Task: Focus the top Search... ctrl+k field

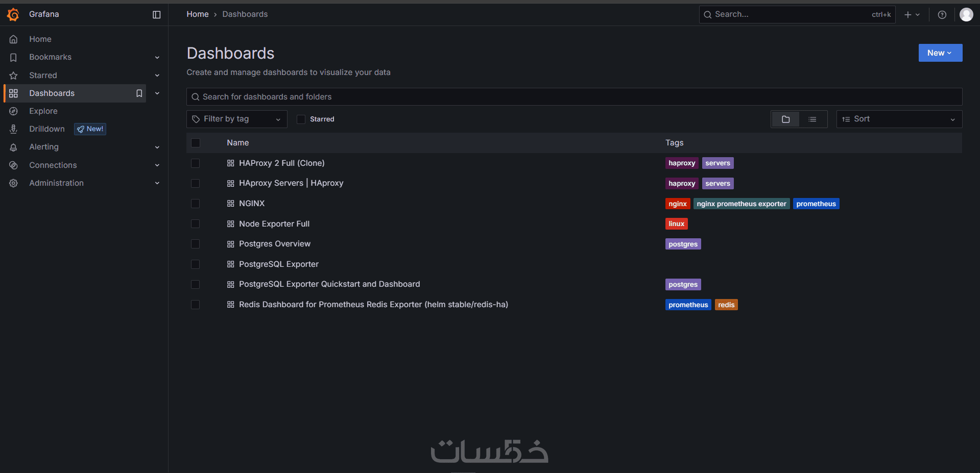Action: [797, 15]
